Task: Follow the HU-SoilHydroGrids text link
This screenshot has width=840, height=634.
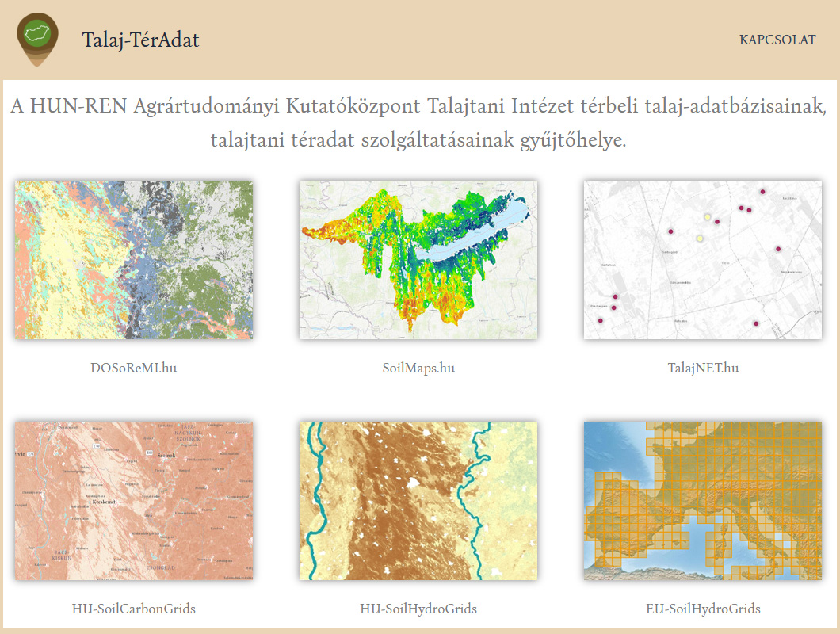Action: point(418,609)
